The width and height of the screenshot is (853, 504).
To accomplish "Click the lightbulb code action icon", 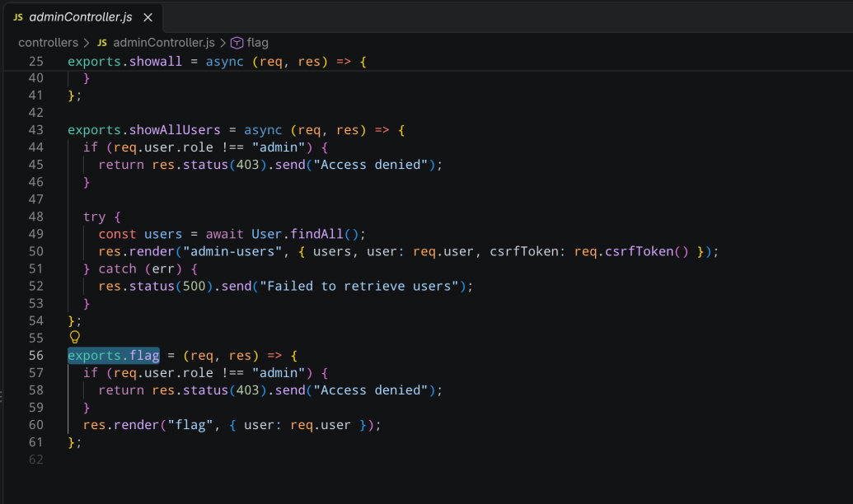I will pos(75,337).
